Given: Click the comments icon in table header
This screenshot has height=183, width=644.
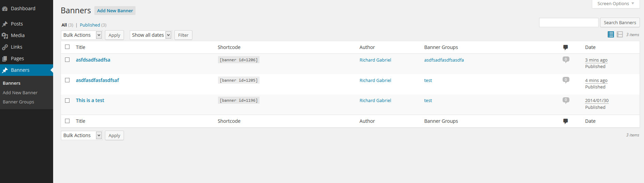Looking at the screenshot, I should click(x=565, y=47).
